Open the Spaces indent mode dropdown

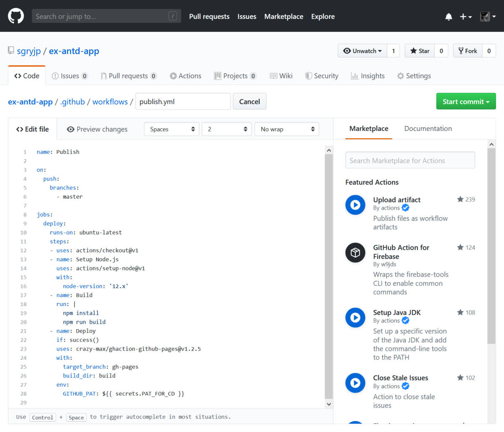[172, 129]
